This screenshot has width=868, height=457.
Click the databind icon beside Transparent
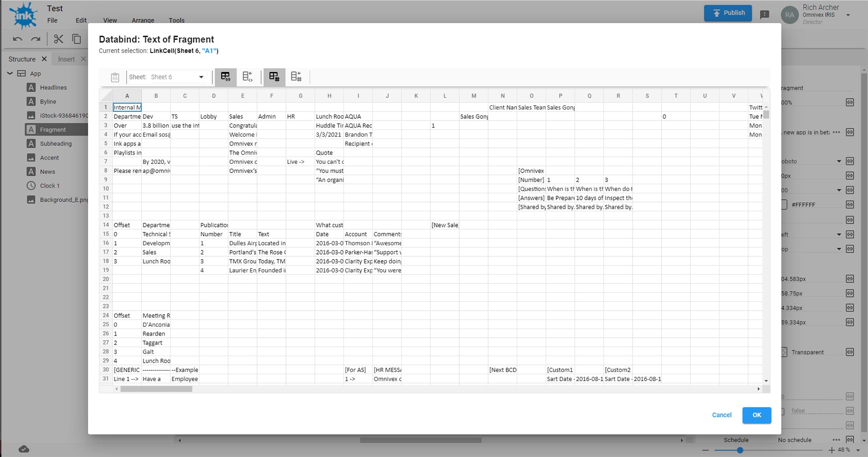coord(850,352)
